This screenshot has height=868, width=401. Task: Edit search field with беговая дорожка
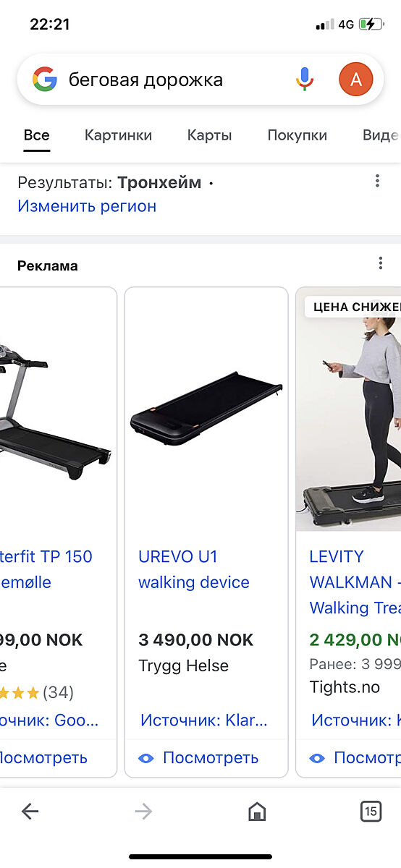tap(177, 80)
